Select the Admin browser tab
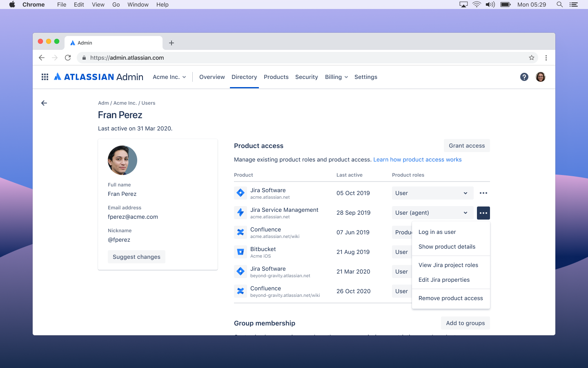Screen dimensions: 588x368 coord(114,43)
